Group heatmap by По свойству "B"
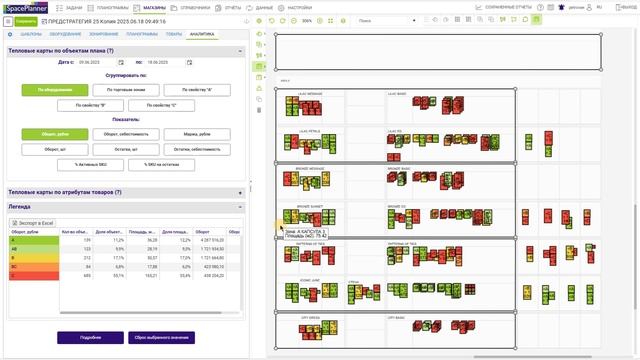The width and height of the screenshot is (640, 360). [x=91, y=105]
